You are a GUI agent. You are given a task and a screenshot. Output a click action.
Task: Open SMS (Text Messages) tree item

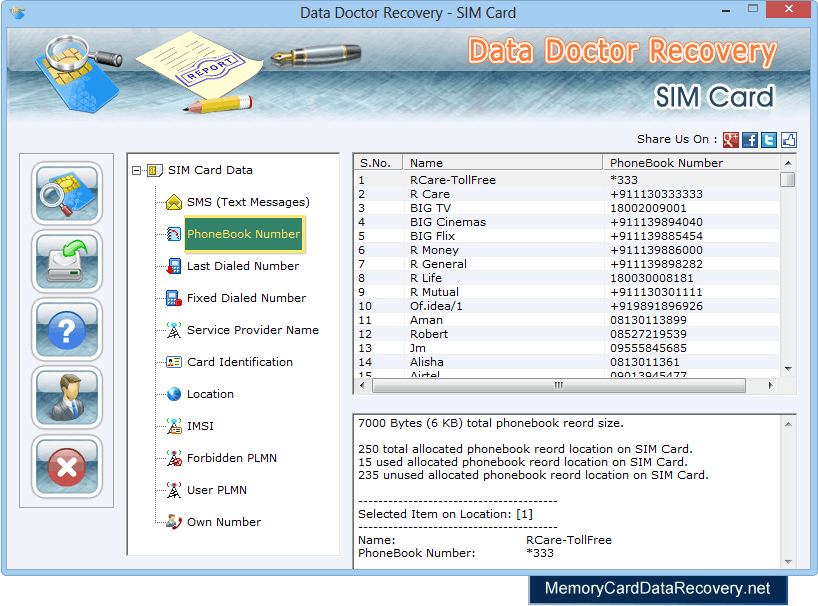(248, 202)
